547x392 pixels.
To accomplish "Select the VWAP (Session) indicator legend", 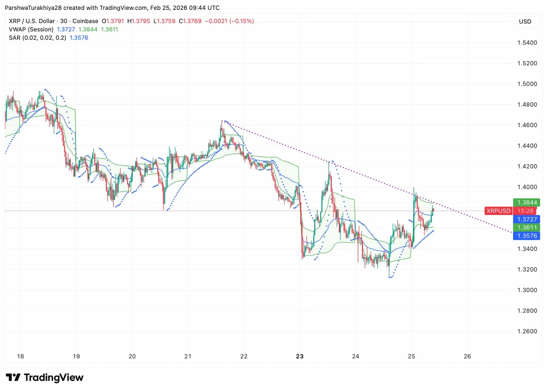I will tap(31, 29).
